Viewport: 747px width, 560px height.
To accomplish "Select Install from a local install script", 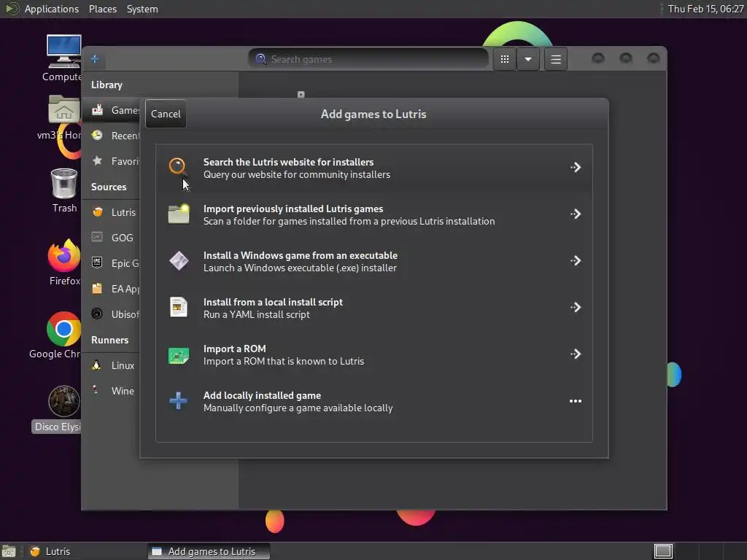I will coord(374,308).
